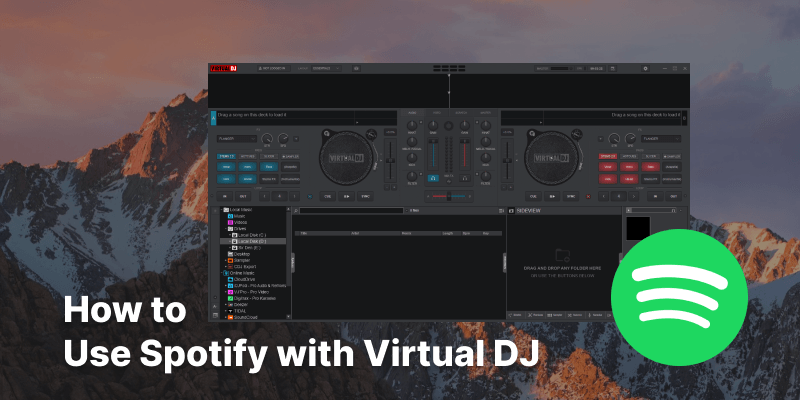Click the slip mode icon on right turntable

point(531,135)
